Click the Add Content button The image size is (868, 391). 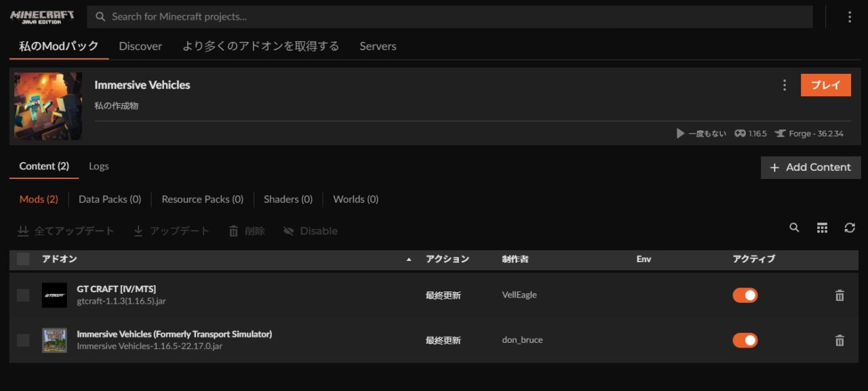pos(811,167)
